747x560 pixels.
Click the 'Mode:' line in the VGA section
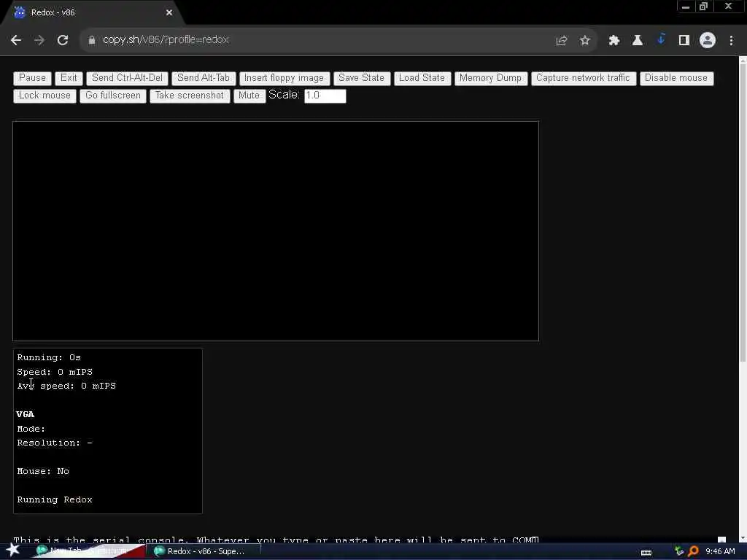point(31,429)
